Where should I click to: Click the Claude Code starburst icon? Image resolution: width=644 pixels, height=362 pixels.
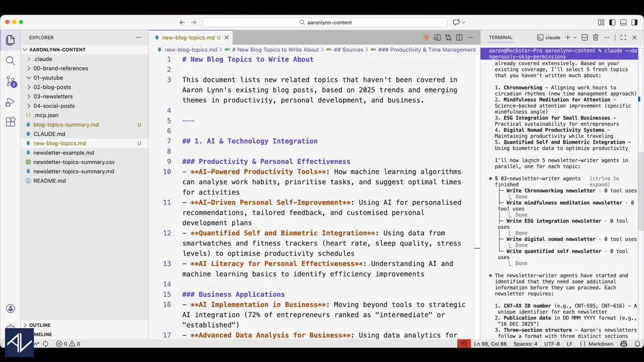coord(426,38)
